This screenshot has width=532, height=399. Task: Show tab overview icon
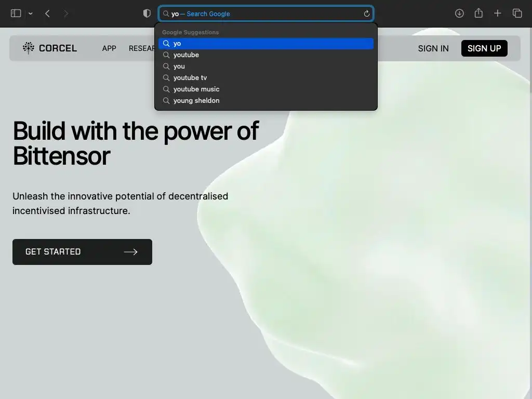pos(517,14)
